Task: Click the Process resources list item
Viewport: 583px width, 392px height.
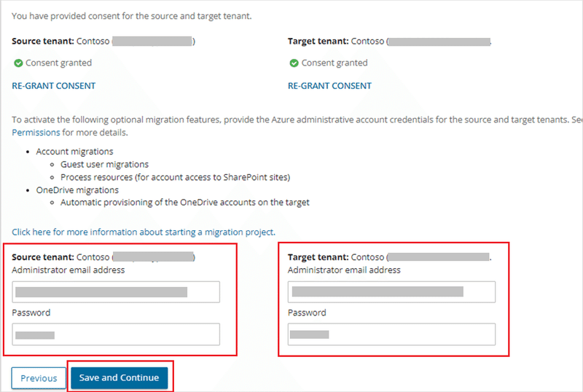Action: [176, 177]
